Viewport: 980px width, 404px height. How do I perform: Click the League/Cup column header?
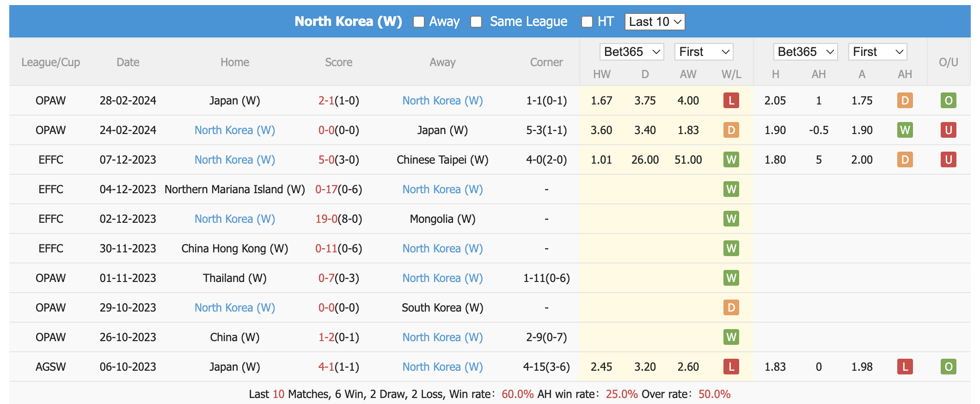51,62
